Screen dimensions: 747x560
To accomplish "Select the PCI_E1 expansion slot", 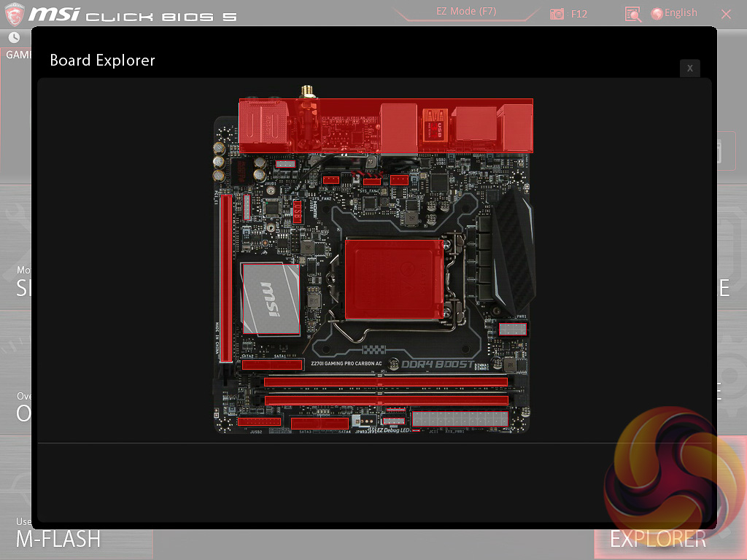I will [226, 279].
